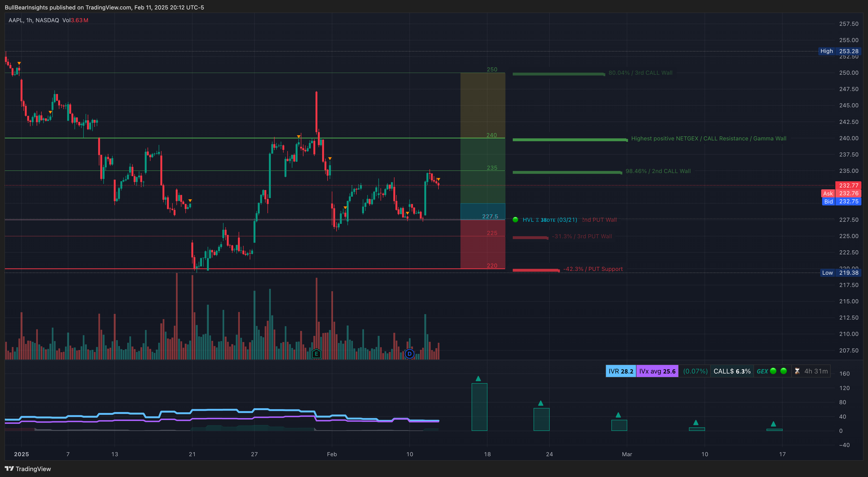Click the red PUT Support horizontal bar
Screen dimensions: 868x477
pos(536,270)
